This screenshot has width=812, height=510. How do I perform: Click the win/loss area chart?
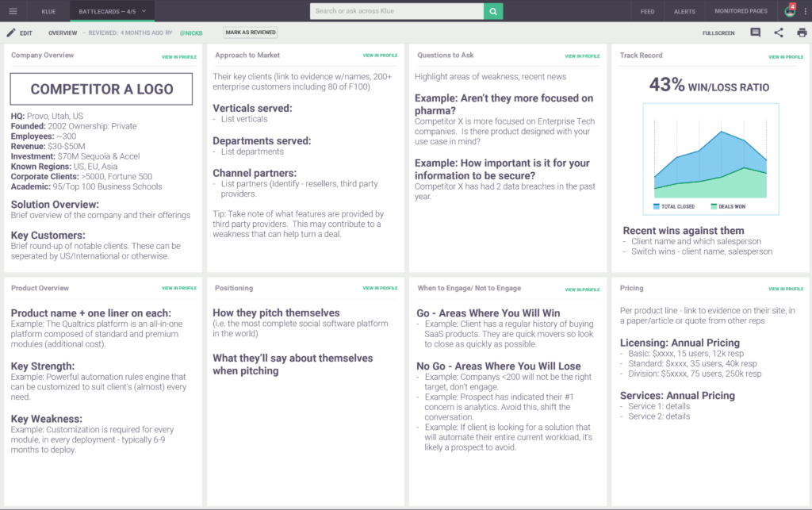click(x=710, y=159)
